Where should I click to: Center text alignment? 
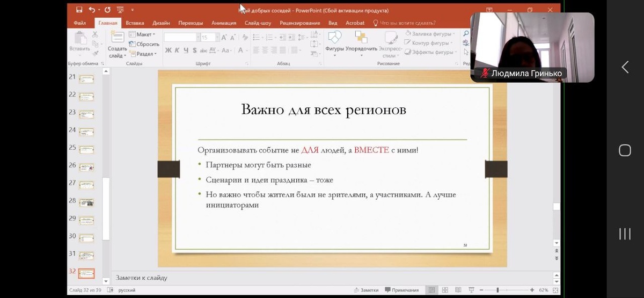(266, 50)
